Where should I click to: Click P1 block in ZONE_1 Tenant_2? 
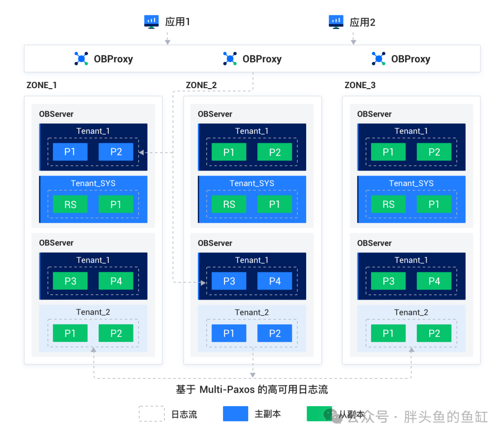[x=70, y=333]
